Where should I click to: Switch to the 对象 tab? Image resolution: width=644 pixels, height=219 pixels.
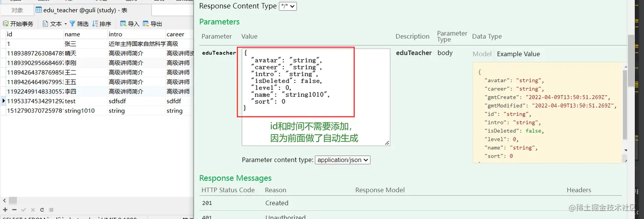pyautogui.click(x=17, y=10)
